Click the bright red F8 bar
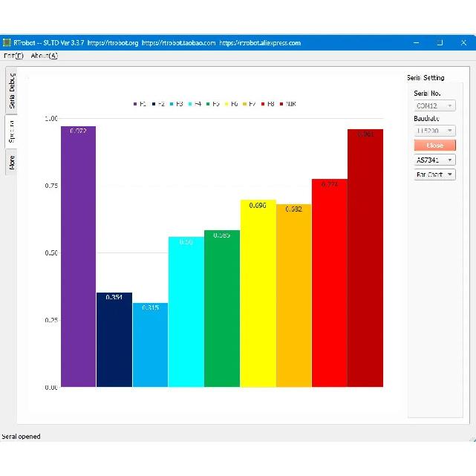Viewport: 476px width, 476px height. point(330,283)
